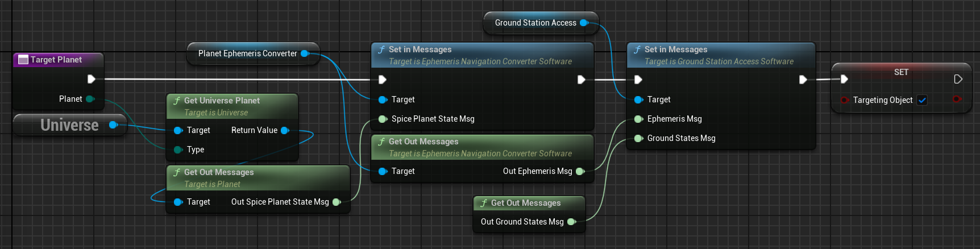Click the Ground Station Access output pin
The height and width of the screenshot is (249, 980).
(x=584, y=23)
